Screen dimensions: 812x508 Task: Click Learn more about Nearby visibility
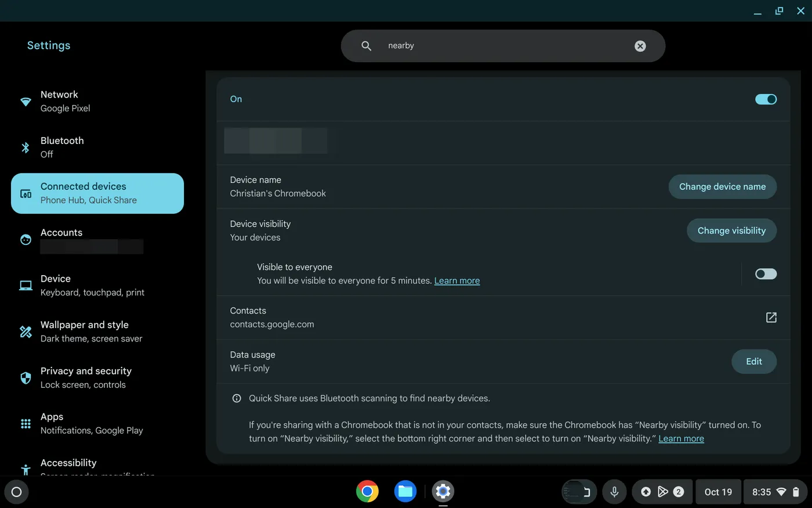(681, 438)
